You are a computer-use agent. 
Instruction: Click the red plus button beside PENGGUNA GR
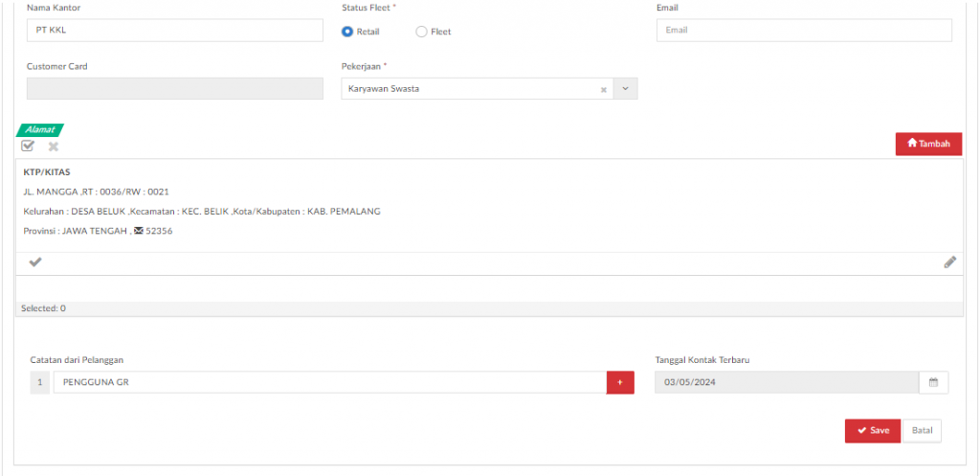[x=620, y=382]
